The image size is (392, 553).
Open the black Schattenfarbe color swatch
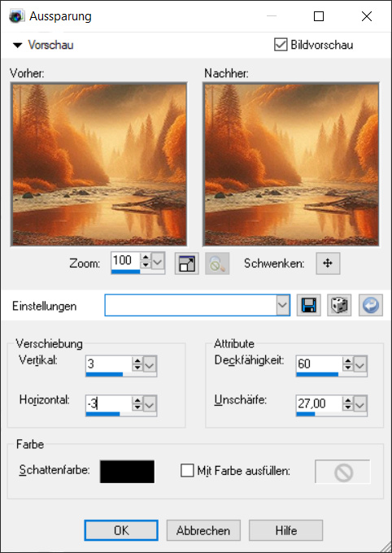click(127, 472)
